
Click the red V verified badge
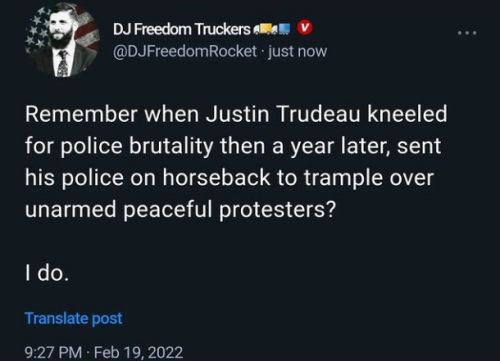pyautogui.click(x=305, y=28)
